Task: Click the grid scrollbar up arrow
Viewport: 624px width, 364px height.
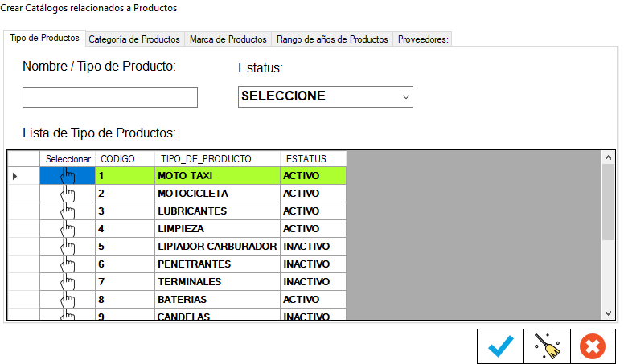Action: click(608, 158)
